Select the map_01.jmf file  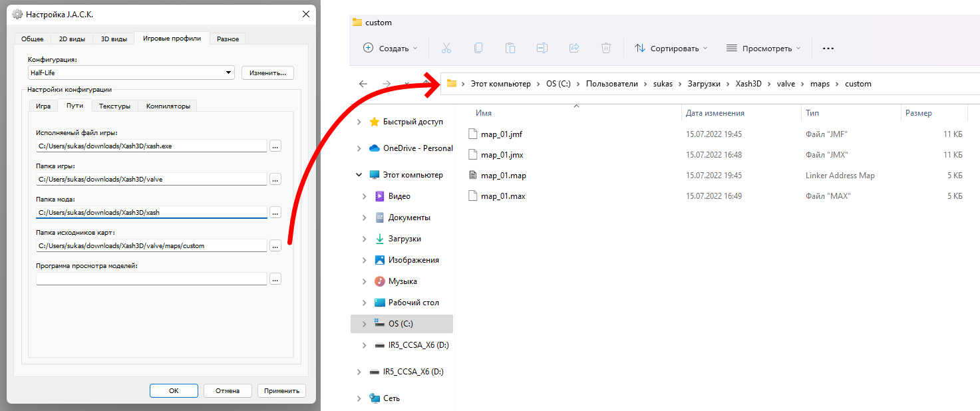pos(501,134)
